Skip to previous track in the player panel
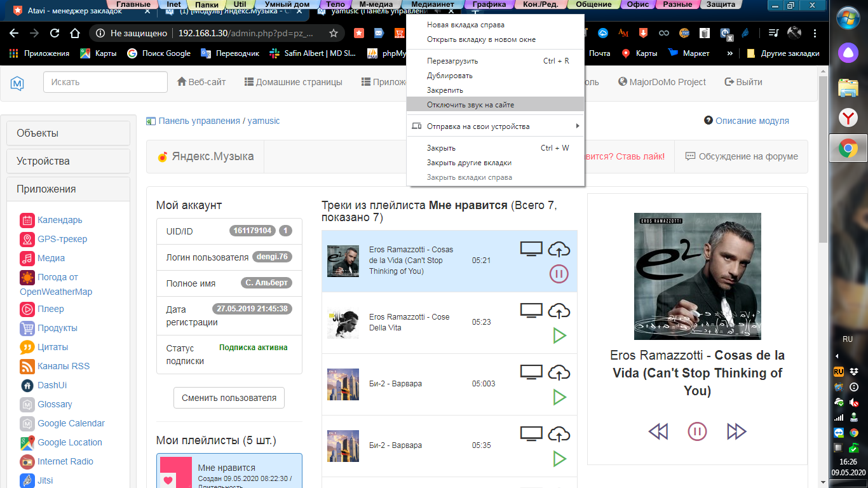 658,431
